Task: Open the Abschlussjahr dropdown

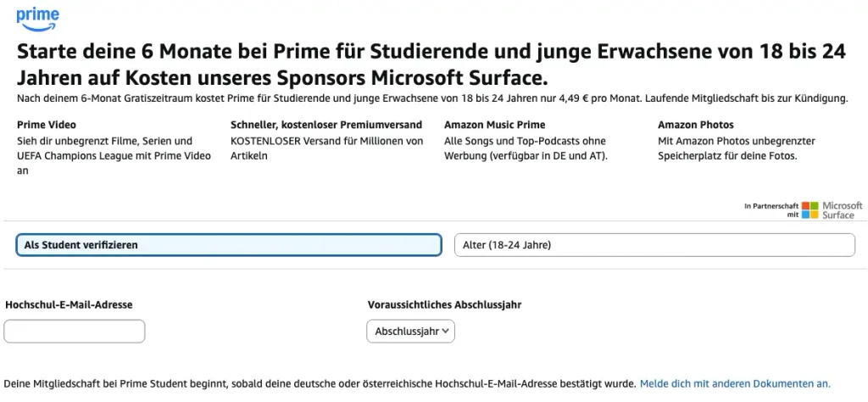Action: (x=411, y=331)
